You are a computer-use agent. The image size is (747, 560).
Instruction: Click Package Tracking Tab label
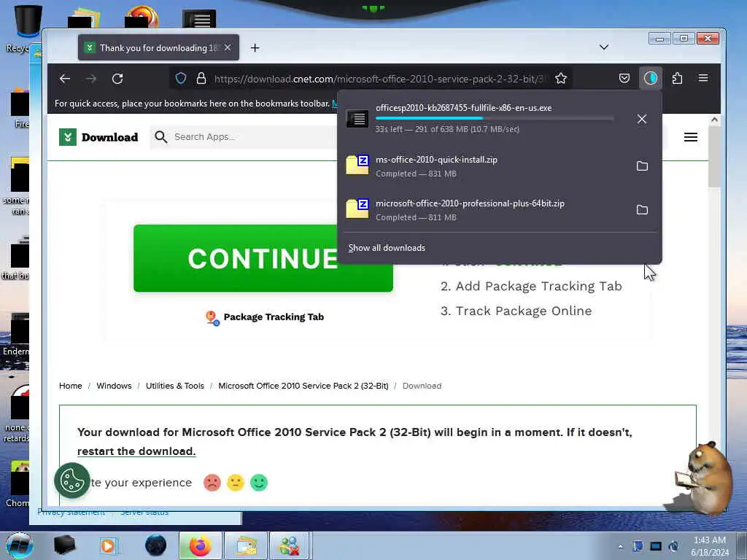click(x=274, y=317)
